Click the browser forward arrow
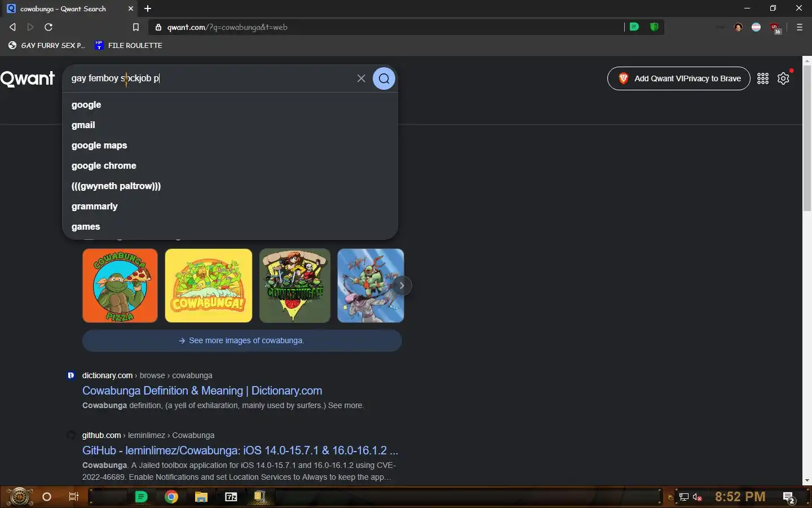The height and width of the screenshot is (508, 812). click(30, 27)
